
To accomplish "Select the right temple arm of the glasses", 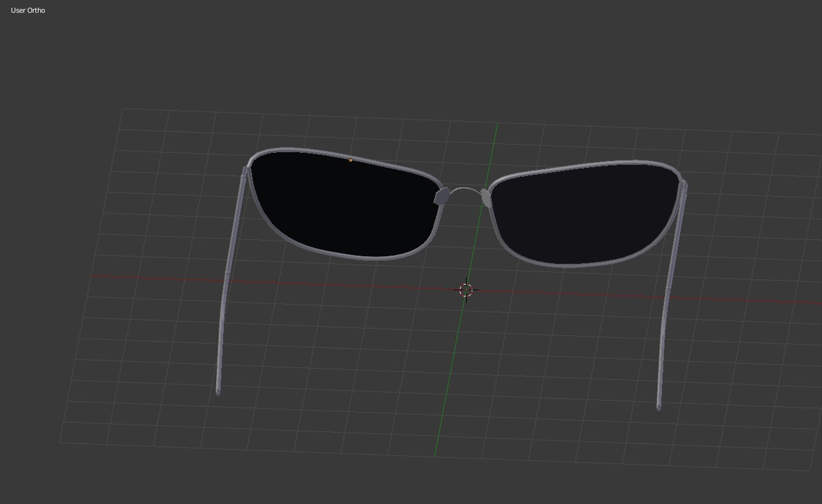I will tap(671, 296).
